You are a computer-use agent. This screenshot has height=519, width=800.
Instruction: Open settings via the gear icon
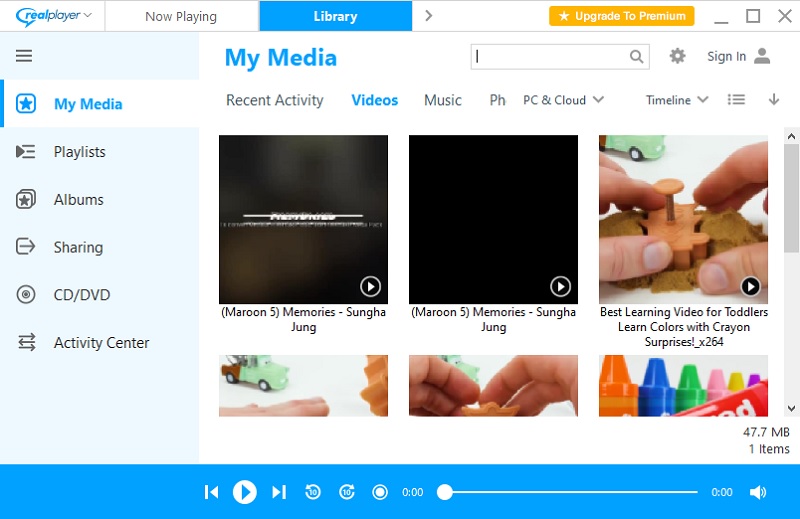[677, 56]
